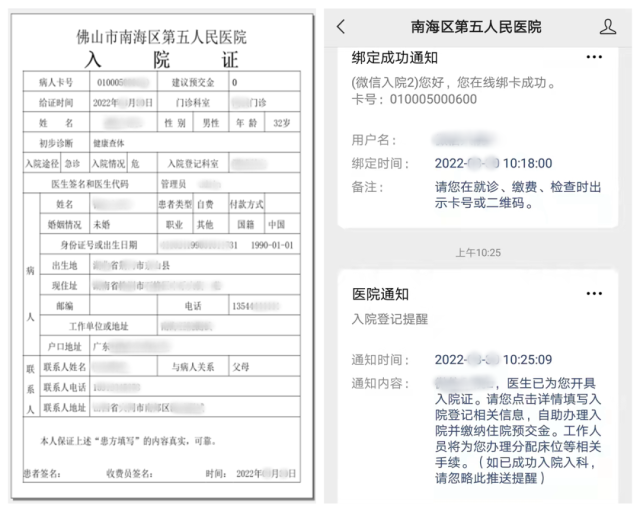The width and height of the screenshot is (640, 512).
Task: Click the 入院证 heading on the form
Action: [161, 60]
